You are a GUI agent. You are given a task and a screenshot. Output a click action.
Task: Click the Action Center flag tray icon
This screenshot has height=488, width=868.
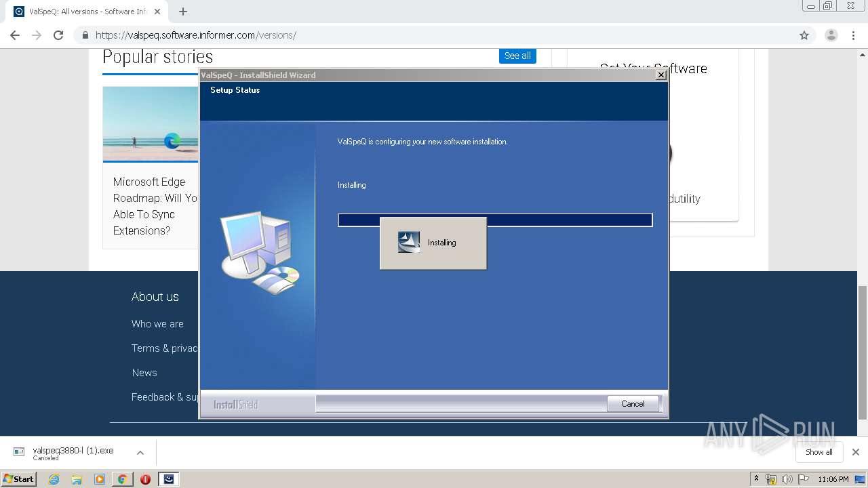click(803, 479)
